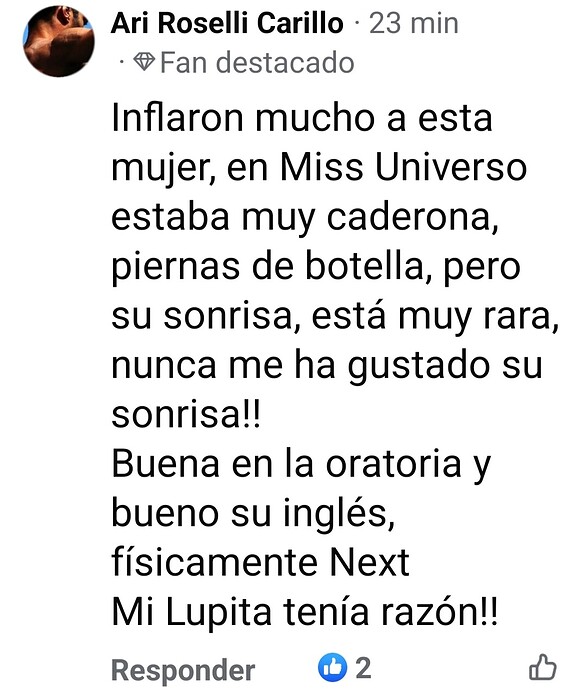The height and width of the screenshot is (700, 586).
Task: Reply using the Responder button
Action: click(183, 671)
